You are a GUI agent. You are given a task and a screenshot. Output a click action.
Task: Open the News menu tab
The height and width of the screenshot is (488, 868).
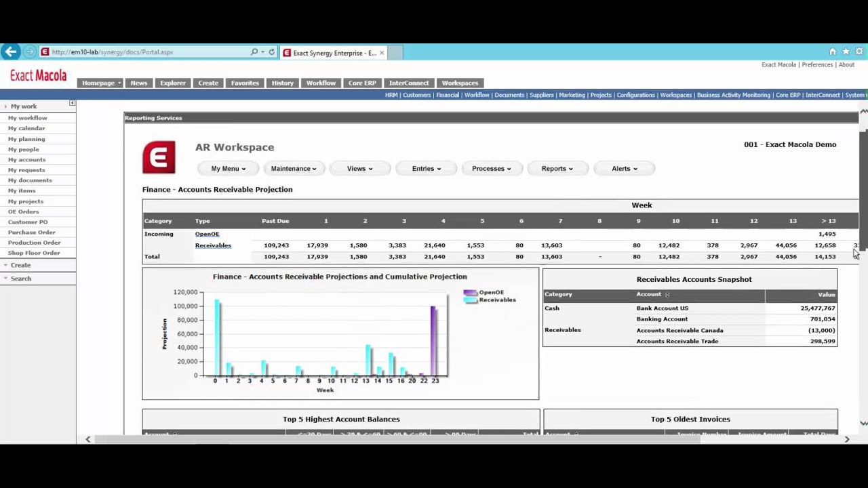point(139,83)
